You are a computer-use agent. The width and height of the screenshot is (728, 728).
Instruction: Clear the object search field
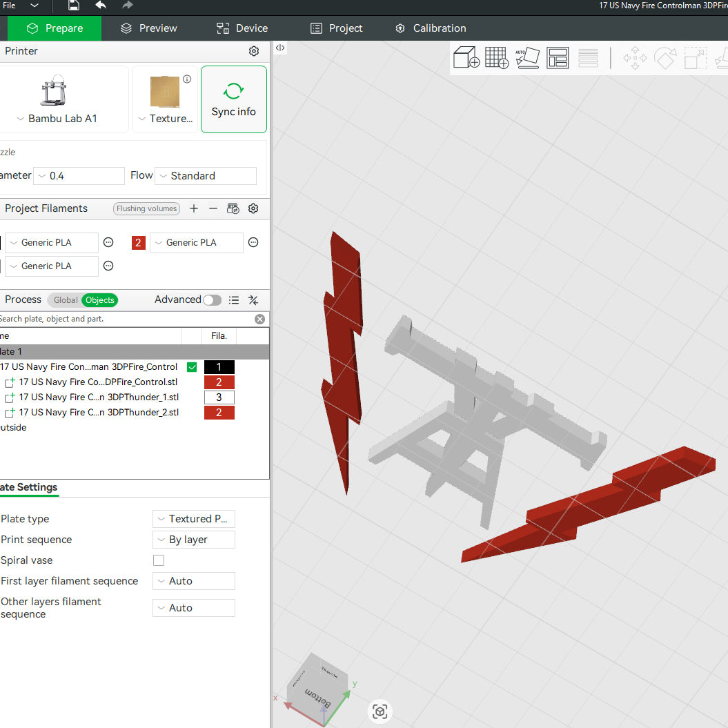pos(260,319)
